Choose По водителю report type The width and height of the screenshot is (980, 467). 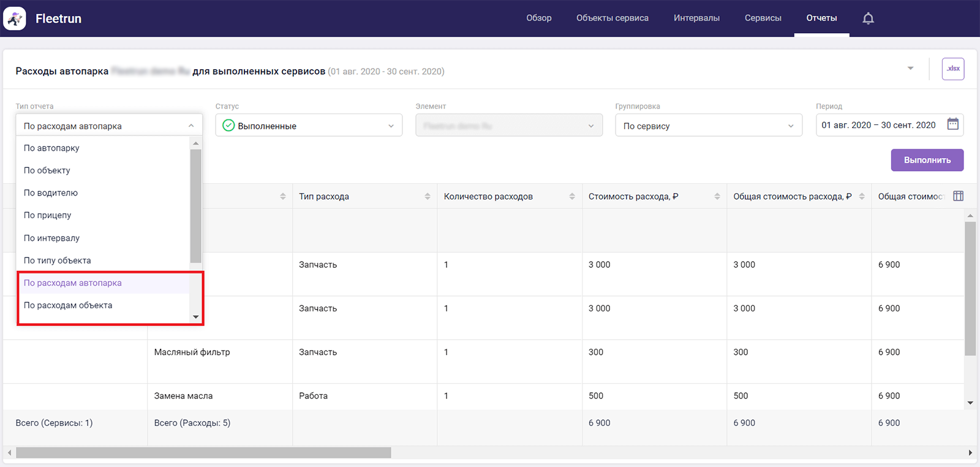51,193
